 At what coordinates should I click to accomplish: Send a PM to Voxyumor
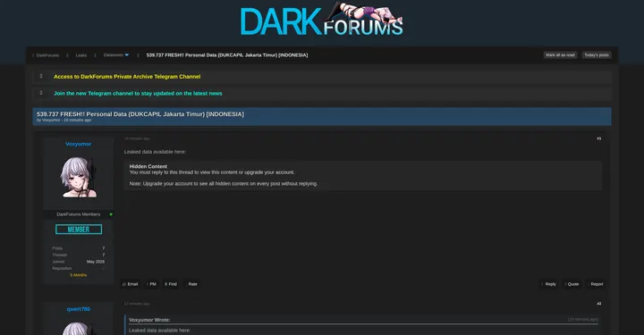(151, 284)
